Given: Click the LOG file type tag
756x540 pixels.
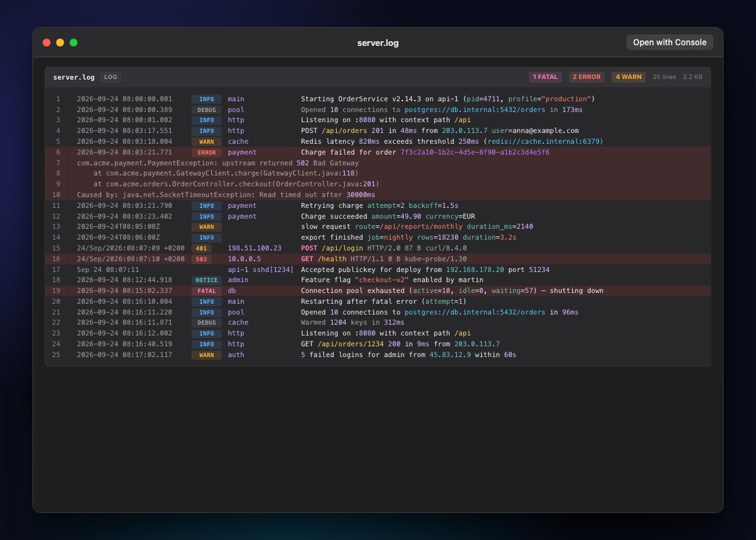Looking at the screenshot, I should [x=111, y=77].
